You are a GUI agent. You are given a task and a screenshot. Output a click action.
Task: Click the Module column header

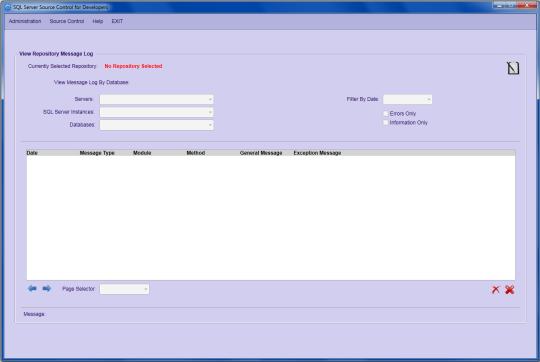(x=142, y=153)
